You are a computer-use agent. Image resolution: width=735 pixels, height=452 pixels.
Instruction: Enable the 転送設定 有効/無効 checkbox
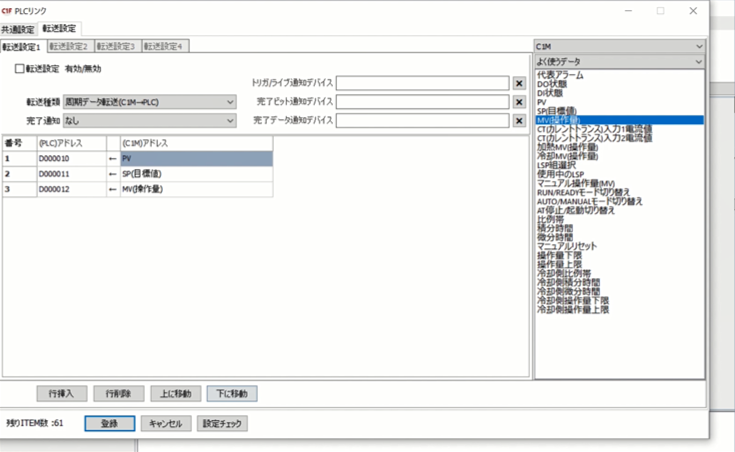click(x=19, y=69)
